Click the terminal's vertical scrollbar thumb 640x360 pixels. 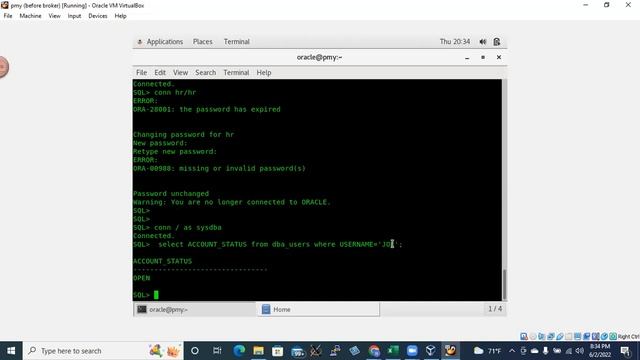pos(504,284)
